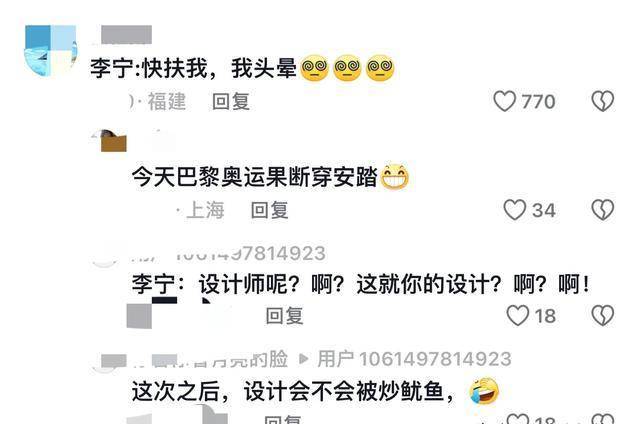Reply to the 设计师呢 comment
Image resolution: width=640 pixels, height=424 pixels.
[x=284, y=316]
